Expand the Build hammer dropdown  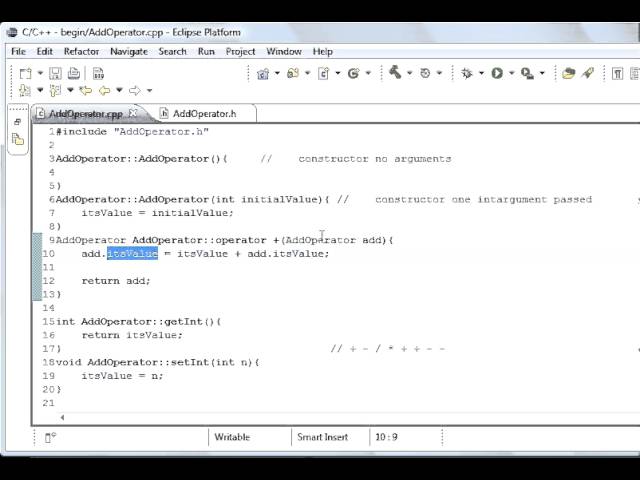pos(409,73)
